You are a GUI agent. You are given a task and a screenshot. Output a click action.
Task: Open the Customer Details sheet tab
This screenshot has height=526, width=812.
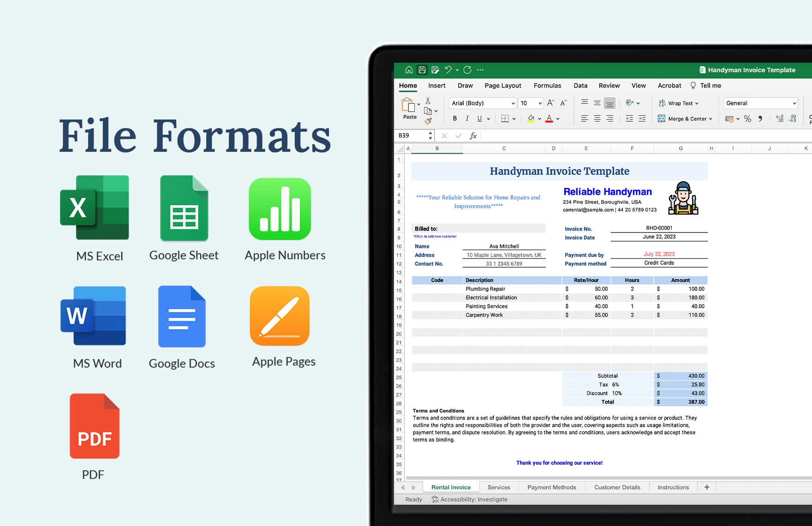coord(617,487)
